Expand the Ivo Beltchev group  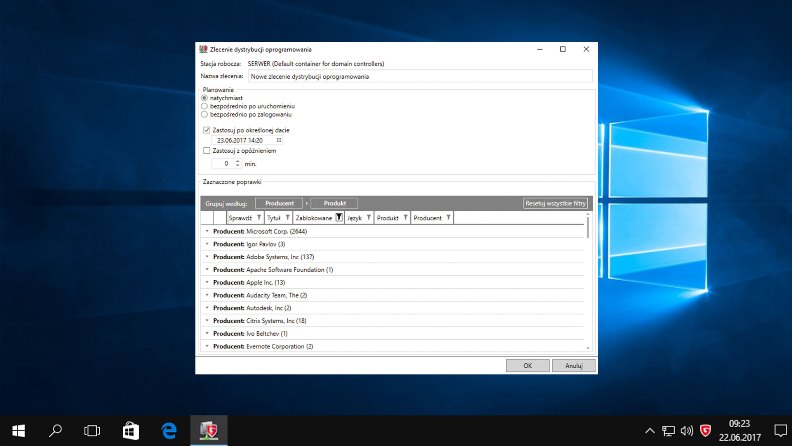click(x=207, y=333)
